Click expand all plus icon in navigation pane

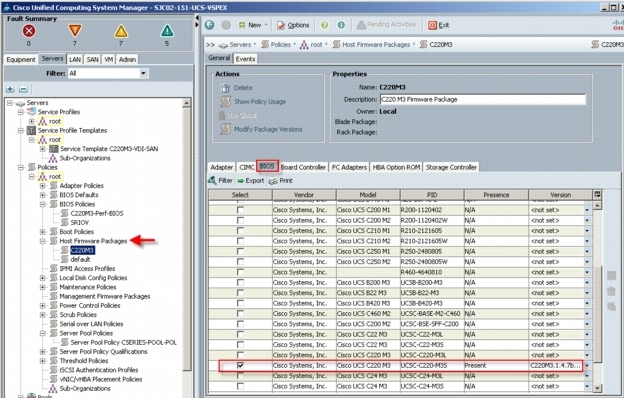click(x=10, y=89)
